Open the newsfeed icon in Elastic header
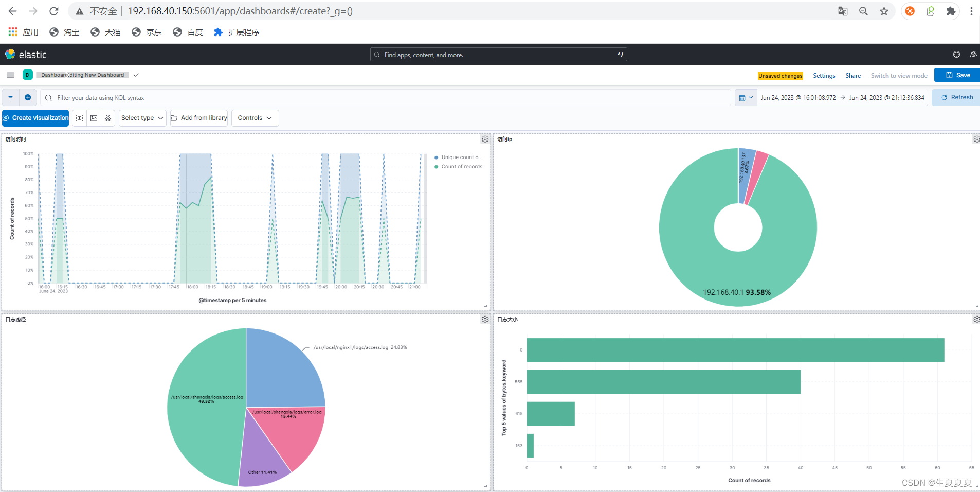The height and width of the screenshot is (492, 980). pyautogui.click(x=973, y=55)
